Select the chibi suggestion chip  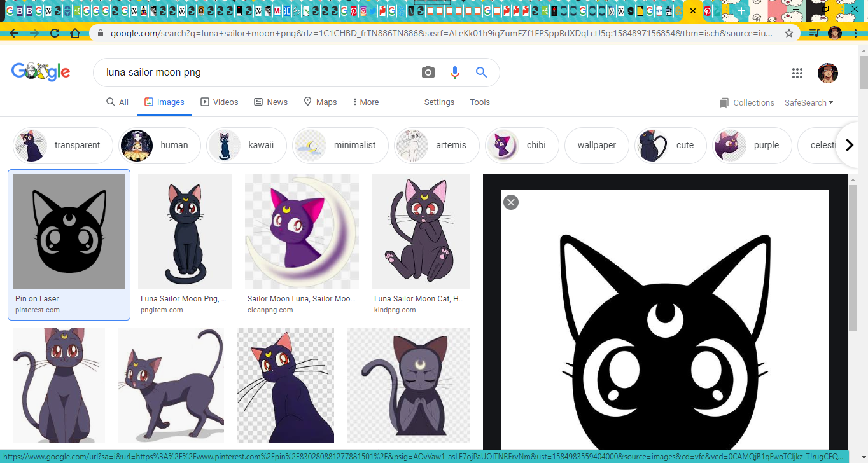[x=522, y=145]
